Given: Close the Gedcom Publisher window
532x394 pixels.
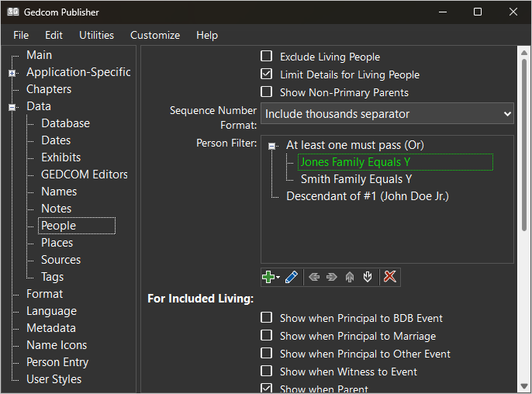Looking at the screenshot, I should [x=513, y=12].
